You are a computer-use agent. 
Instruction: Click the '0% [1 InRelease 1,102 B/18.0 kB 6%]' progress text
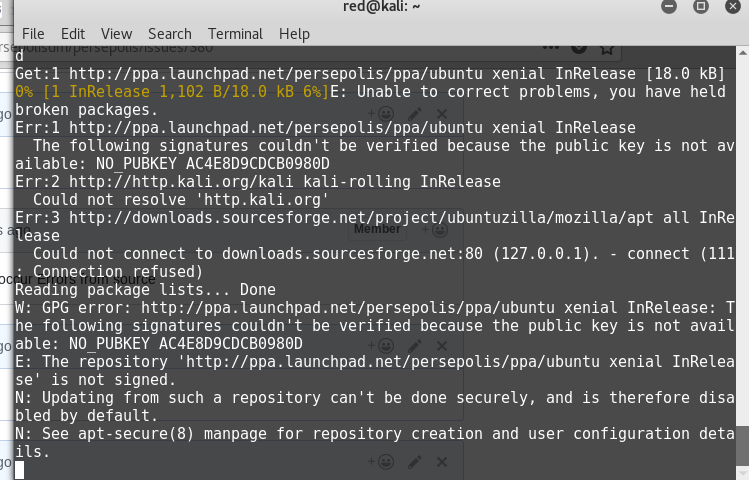[172, 92]
